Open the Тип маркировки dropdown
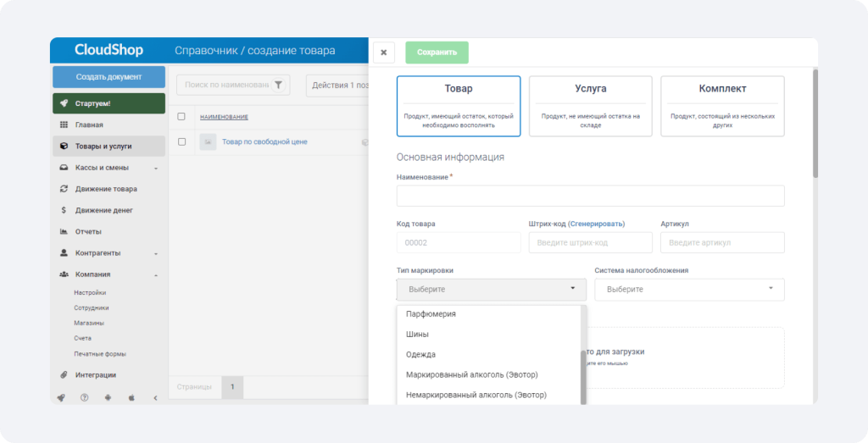The height and width of the screenshot is (443, 868). point(491,289)
